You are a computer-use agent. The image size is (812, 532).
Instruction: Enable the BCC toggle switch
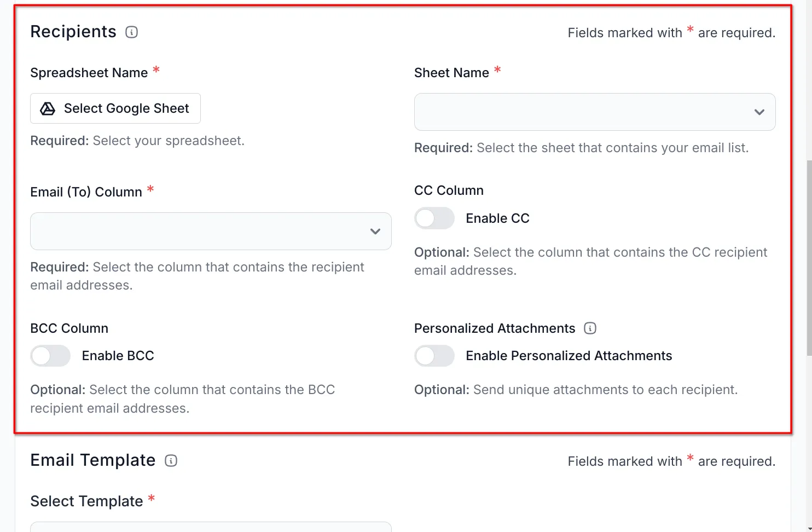tap(50, 356)
